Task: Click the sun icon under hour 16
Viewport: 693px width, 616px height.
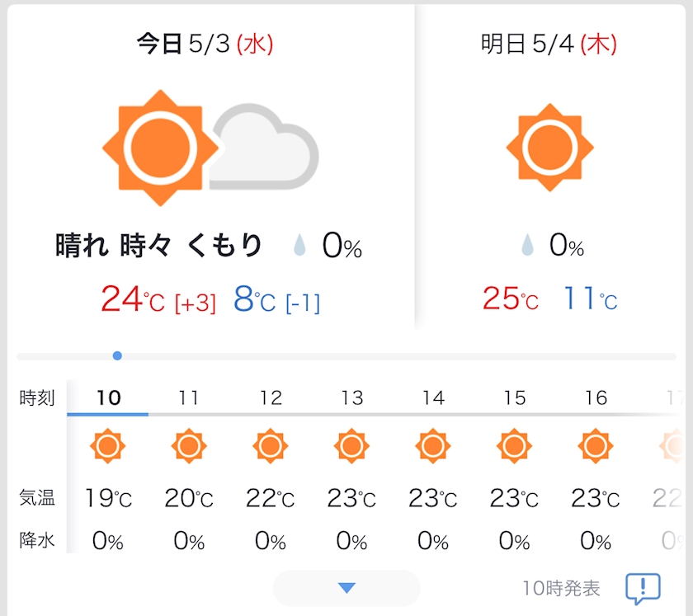Action: point(595,446)
